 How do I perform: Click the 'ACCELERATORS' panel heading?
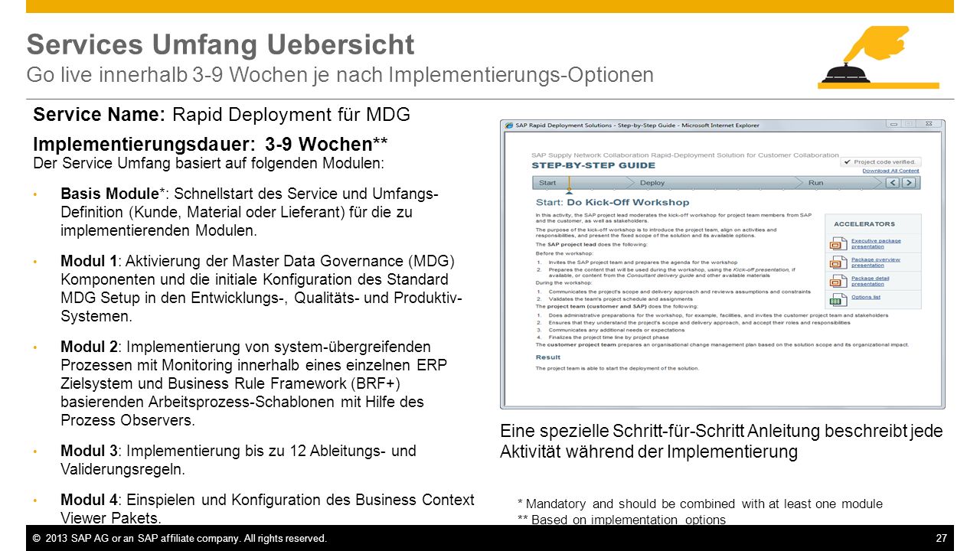coord(864,224)
